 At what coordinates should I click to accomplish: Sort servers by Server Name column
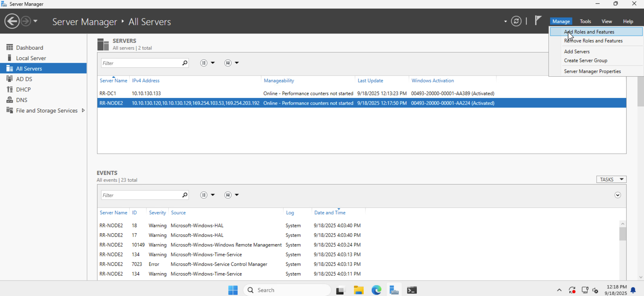point(113,81)
